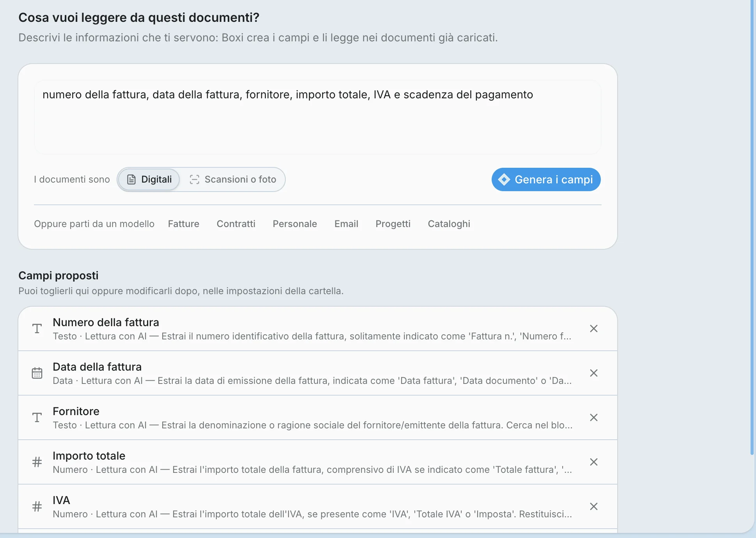
Task: Generate fields with Genera i campi button
Action: pyautogui.click(x=546, y=179)
